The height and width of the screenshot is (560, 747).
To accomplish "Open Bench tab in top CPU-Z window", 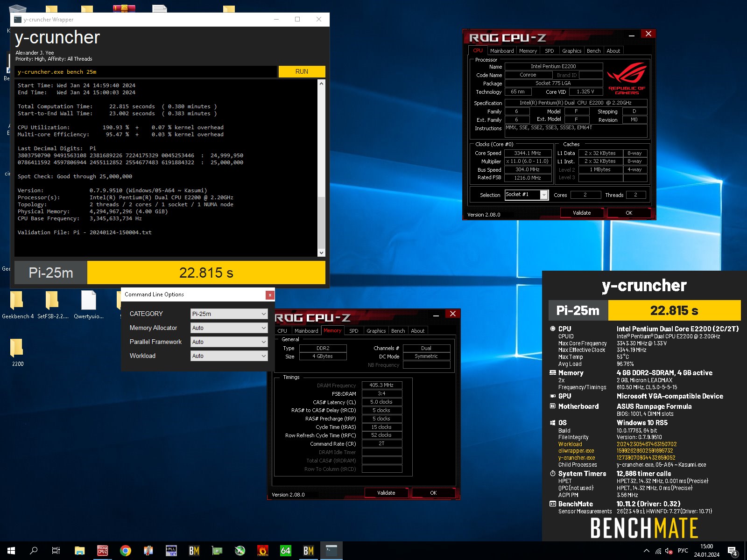I will [x=593, y=51].
